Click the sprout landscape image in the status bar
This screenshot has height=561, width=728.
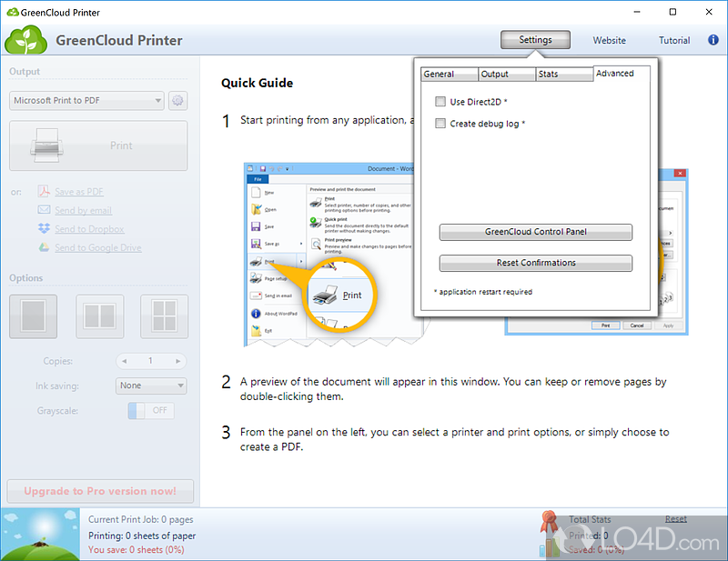tap(40, 535)
